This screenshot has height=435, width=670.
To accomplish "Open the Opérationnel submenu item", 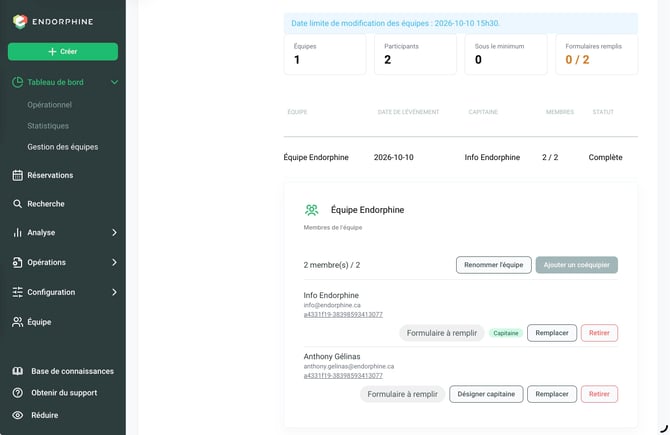I will pos(50,105).
